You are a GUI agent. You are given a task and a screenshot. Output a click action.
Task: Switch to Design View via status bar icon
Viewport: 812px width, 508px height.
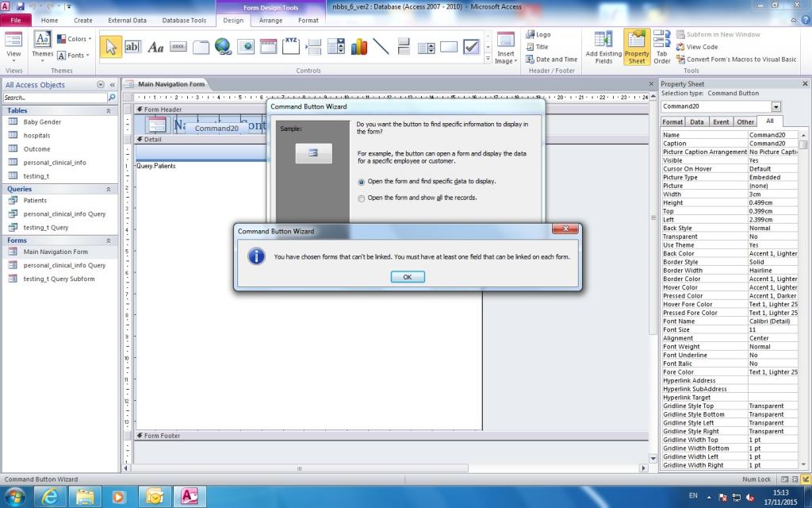[x=806, y=479]
